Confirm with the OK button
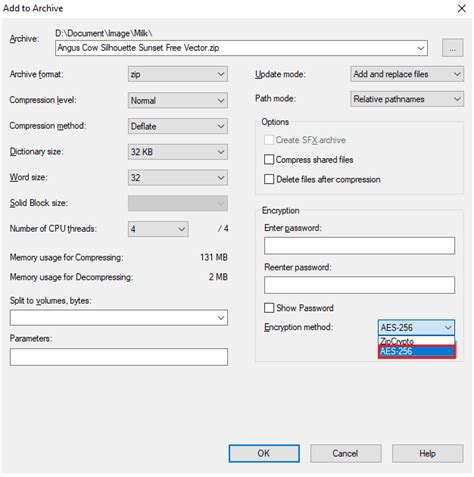Image resolution: width=474 pixels, height=477 pixels. 264,453
